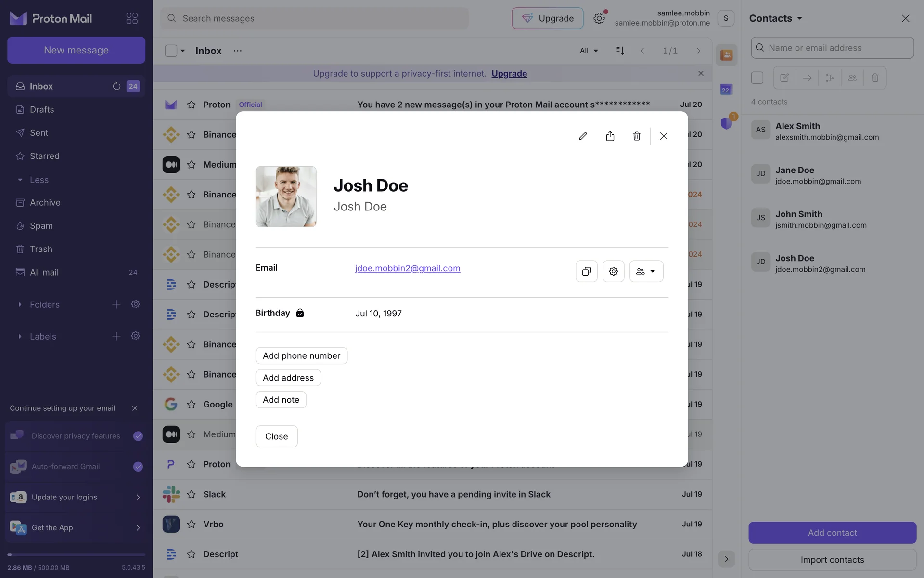
Task: Click the merge contacts icon in the toolbar
Action: [x=830, y=78]
